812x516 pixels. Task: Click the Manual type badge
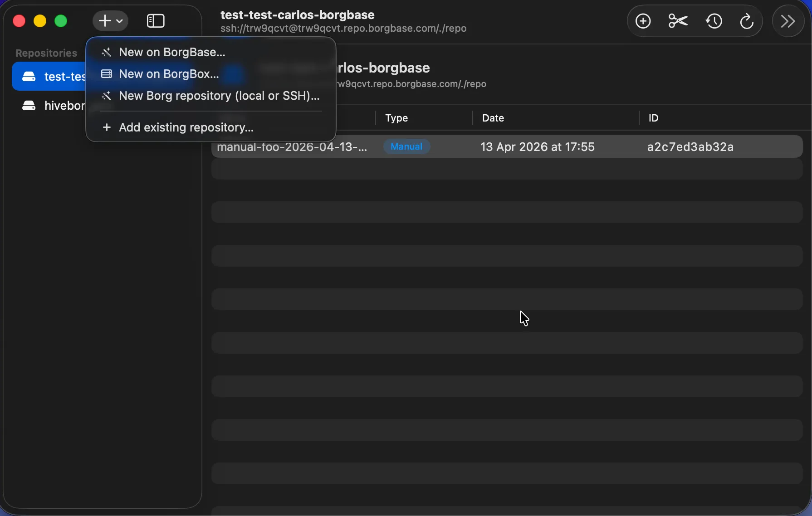(406, 146)
